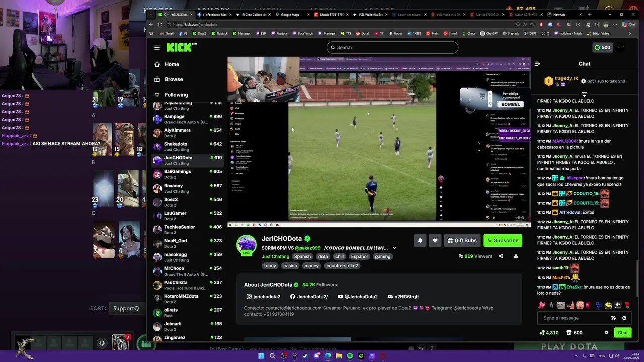Image resolution: width=644 pixels, height=362 pixels.
Task: Click the 4,310 channel points counter
Action: coord(549,333)
